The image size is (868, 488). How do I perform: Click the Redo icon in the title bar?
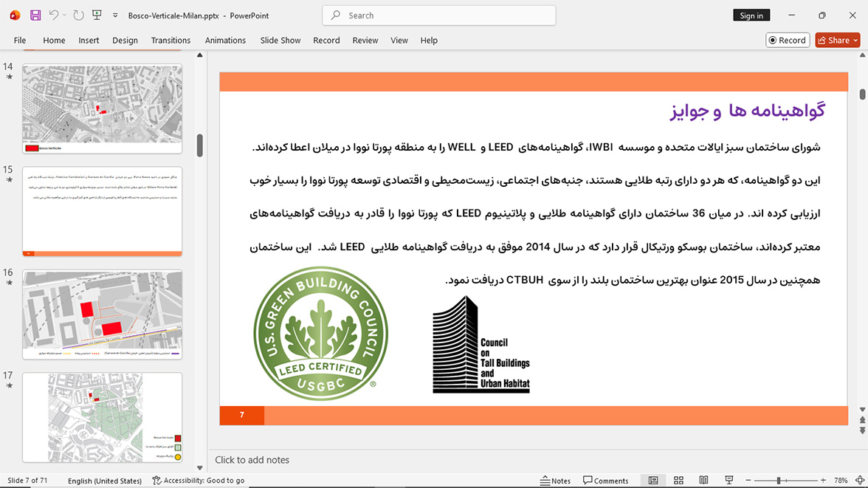pyautogui.click(x=78, y=16)
